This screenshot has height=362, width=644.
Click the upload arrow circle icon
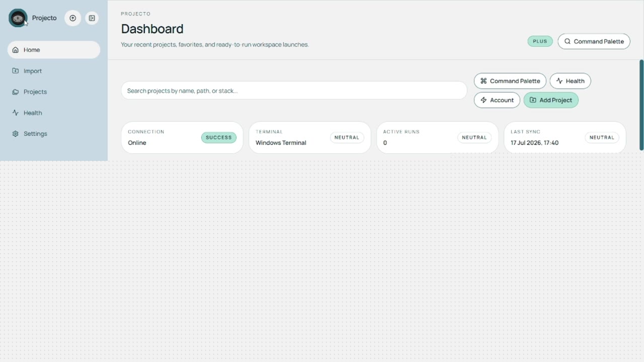click(73, 18)
